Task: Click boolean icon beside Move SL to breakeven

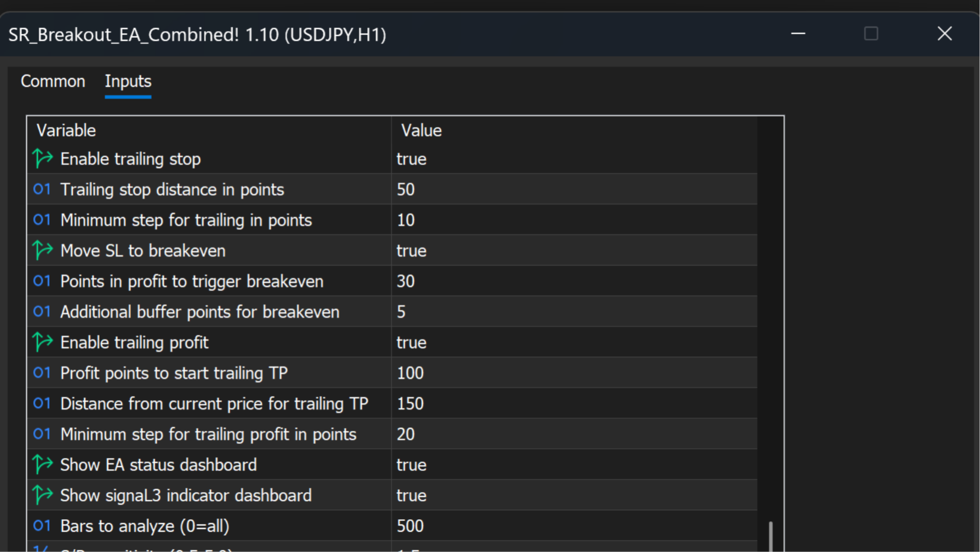Action: pyautogui.click(x=42, y=250)
